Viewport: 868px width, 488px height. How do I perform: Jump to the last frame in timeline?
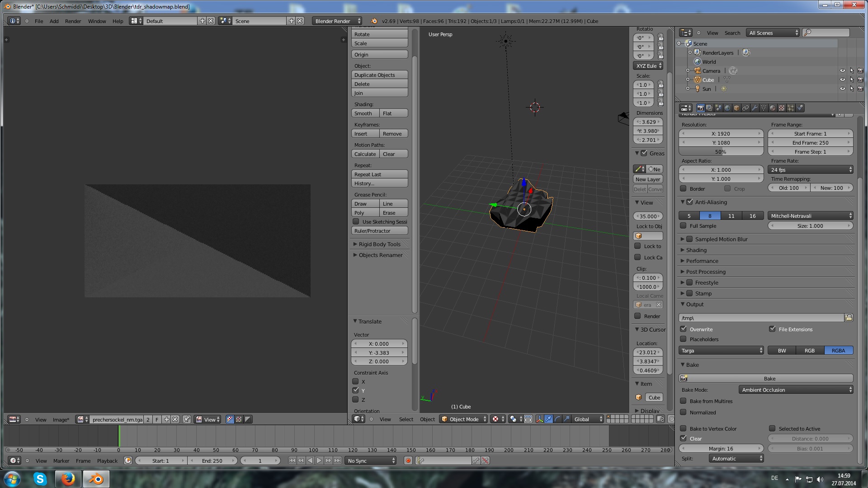click(337, 460)
